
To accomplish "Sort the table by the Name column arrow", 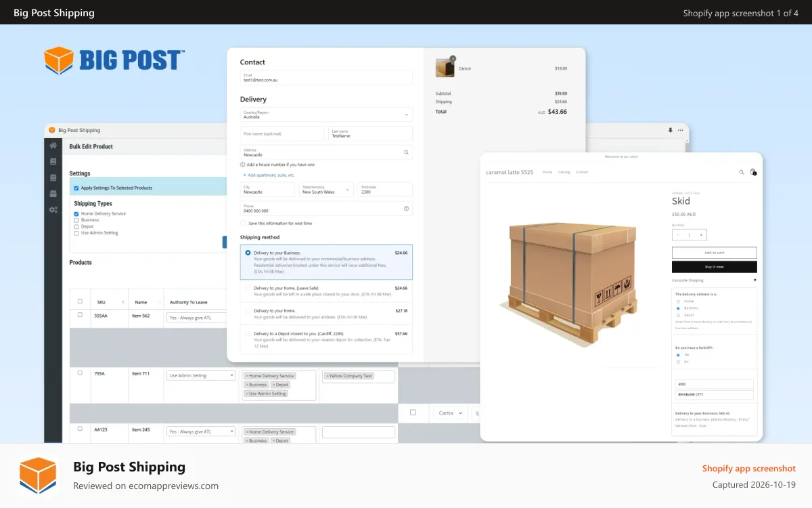I will 158,302.
